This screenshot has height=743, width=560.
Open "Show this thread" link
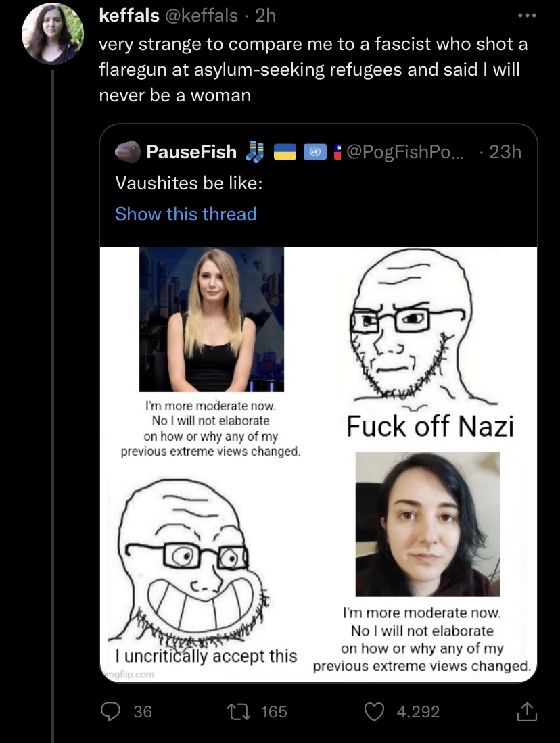point(186,214)
